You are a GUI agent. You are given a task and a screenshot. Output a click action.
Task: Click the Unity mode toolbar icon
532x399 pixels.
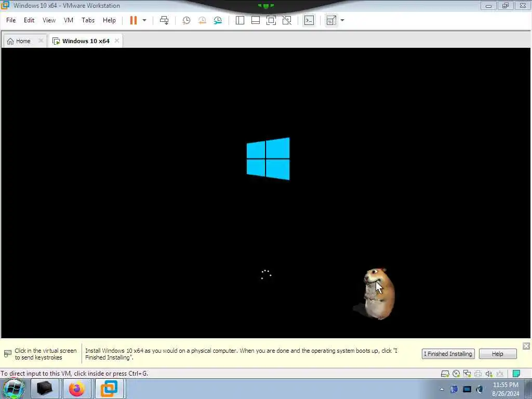click(287, 20)
